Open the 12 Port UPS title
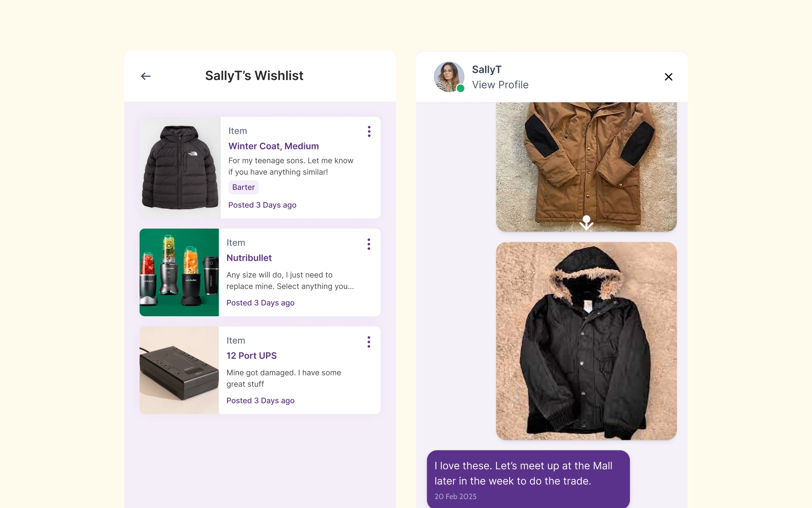The height and width of the screenshot is (508, 812). coord(251,356)
